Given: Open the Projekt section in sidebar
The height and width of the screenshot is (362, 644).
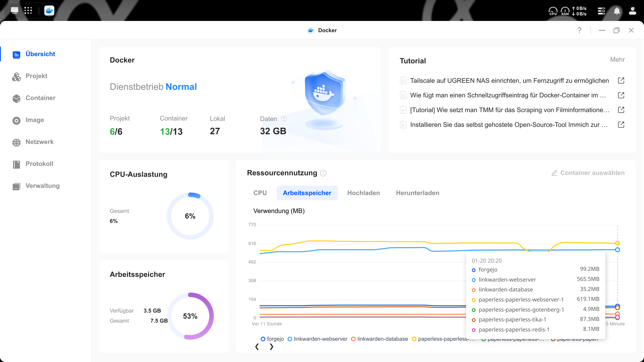Looking at the screenshot, I should pyautogui.click(x=36, y=76).
